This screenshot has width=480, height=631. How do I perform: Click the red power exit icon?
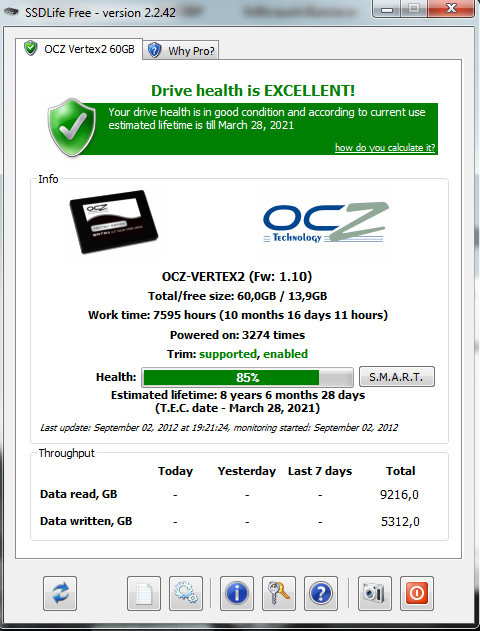tap(417, 594)
